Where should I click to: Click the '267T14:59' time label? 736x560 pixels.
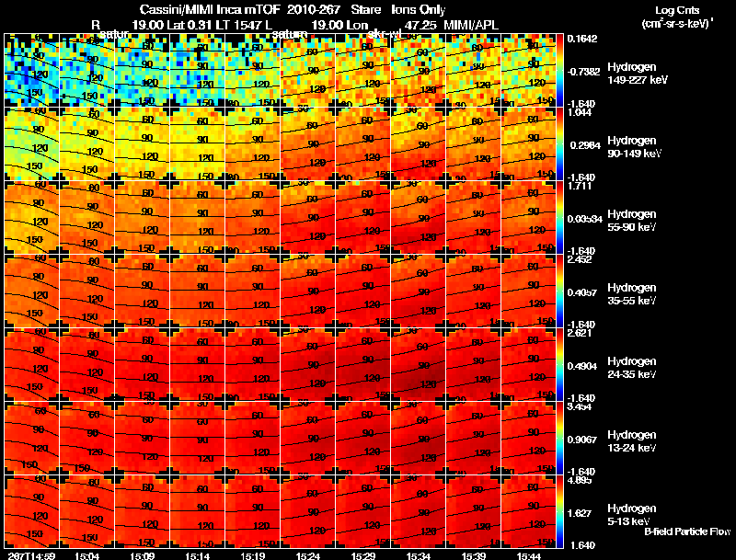click(x=31, y=556)
